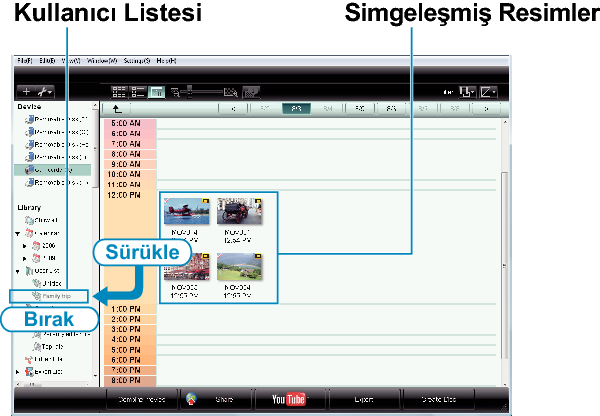Viewport: 600px width, 416px height.
Task: Select the highlighted dark date tab
Action: (x=296, y=109)
